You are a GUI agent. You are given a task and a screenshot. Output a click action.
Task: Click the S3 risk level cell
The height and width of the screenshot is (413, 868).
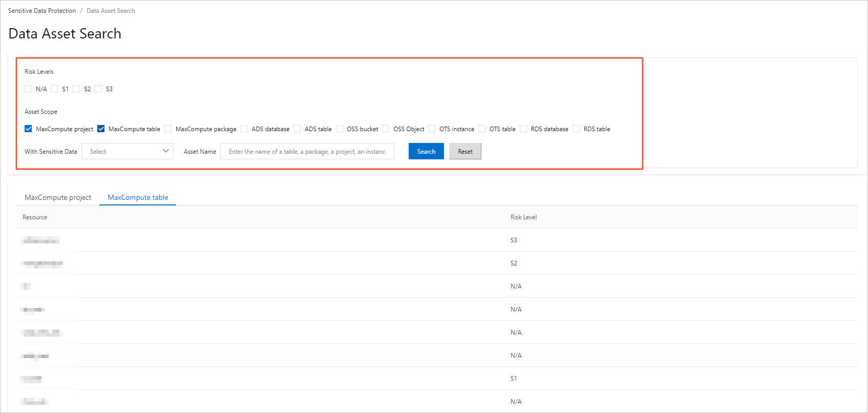[x=514, y=240]
